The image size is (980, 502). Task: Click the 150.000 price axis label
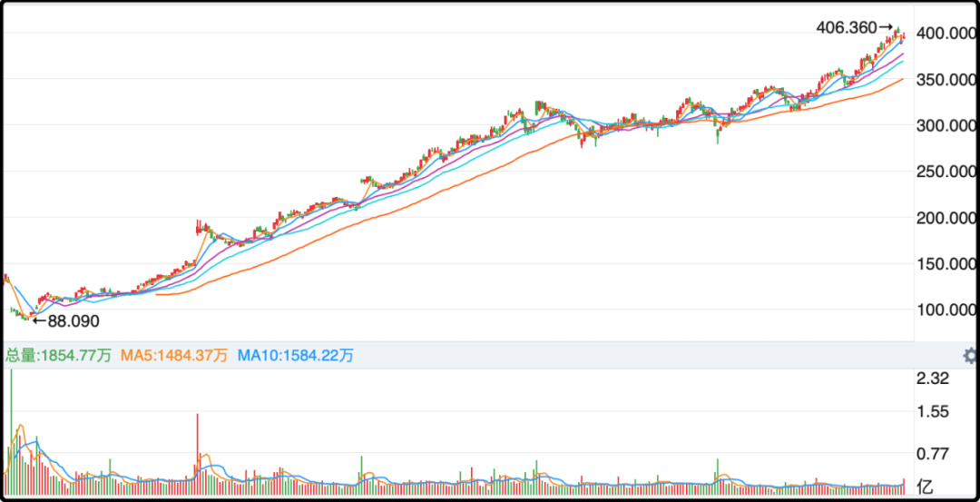point(946,264)
